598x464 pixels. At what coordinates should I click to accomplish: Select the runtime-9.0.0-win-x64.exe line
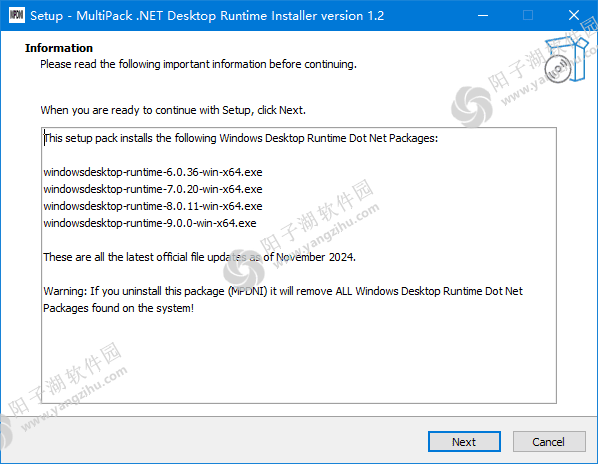click(x=150, y=223)
